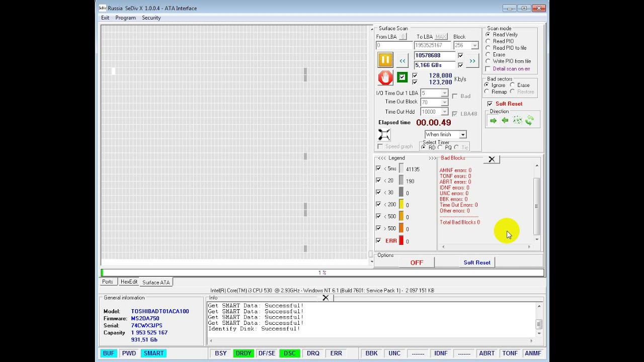Click the OFF button in Options
The height and width of the screenshot is (362, 644).
[417, 262]
